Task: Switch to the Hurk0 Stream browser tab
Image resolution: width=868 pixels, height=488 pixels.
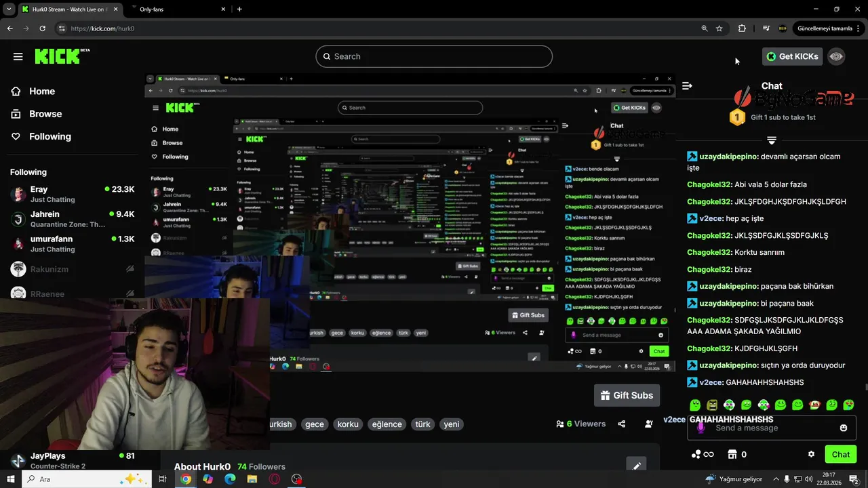Action: click(69, 9)
